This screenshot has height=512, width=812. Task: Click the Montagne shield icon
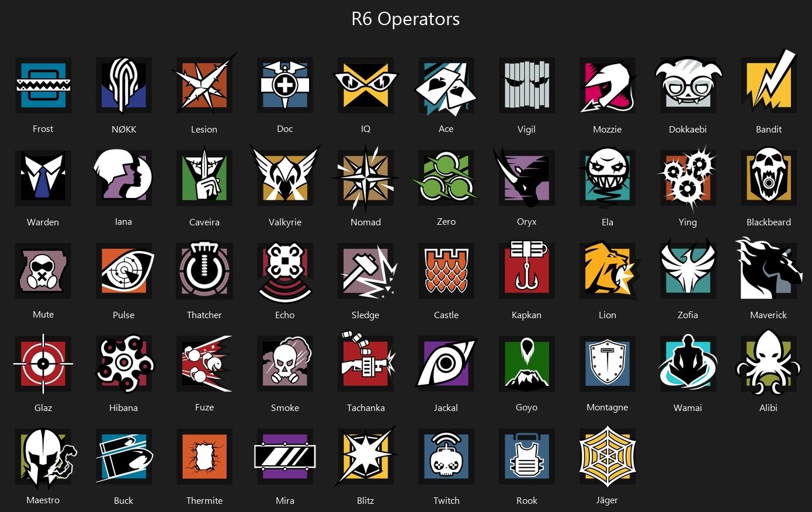point(608,363)
